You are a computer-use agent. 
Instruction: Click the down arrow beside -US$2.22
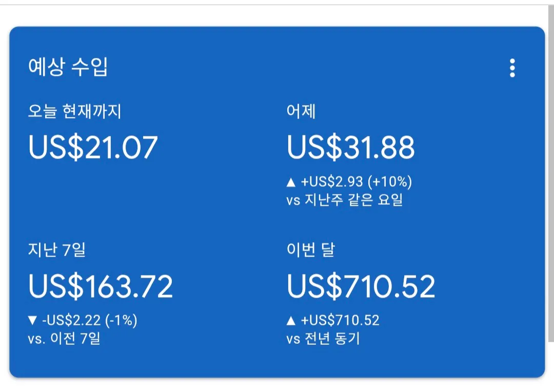click(x=33, y=321)
